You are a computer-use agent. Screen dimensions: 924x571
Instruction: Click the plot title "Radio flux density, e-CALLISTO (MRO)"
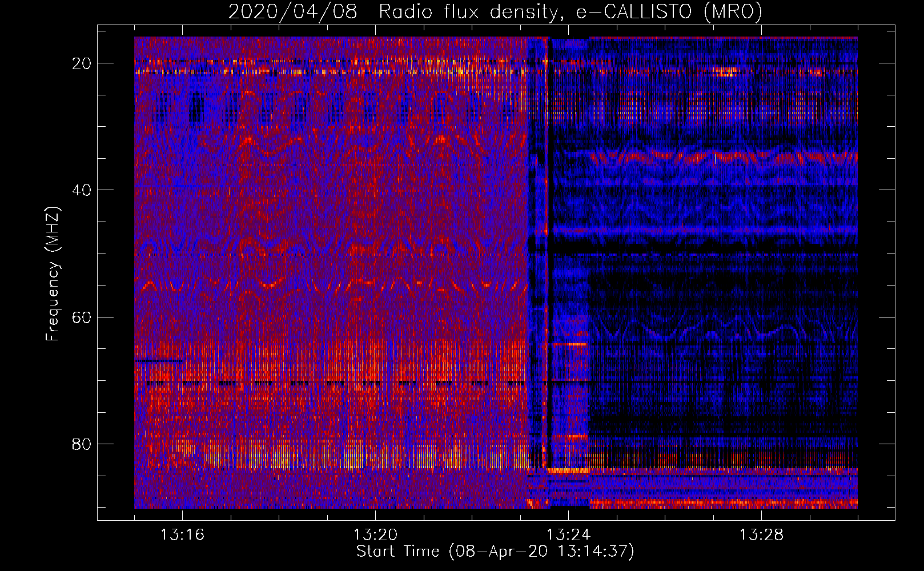click(570, 11)
